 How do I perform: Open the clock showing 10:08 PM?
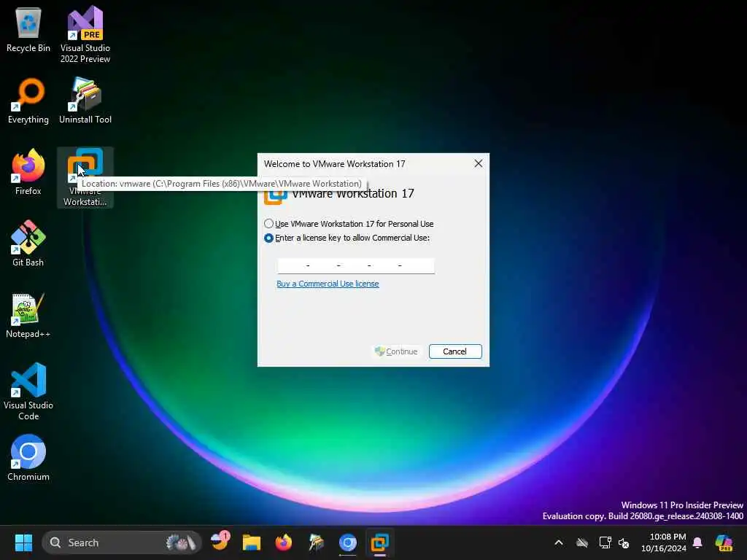tap(664, 542)
